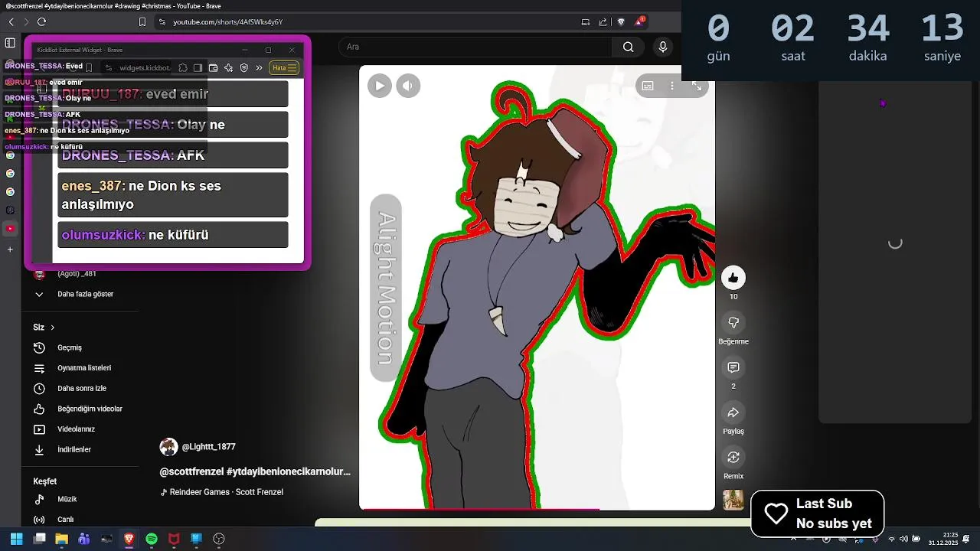980x551 pixels.
Task: Open Microsoft Teams on the taskbar
Action: click(83, 539)
